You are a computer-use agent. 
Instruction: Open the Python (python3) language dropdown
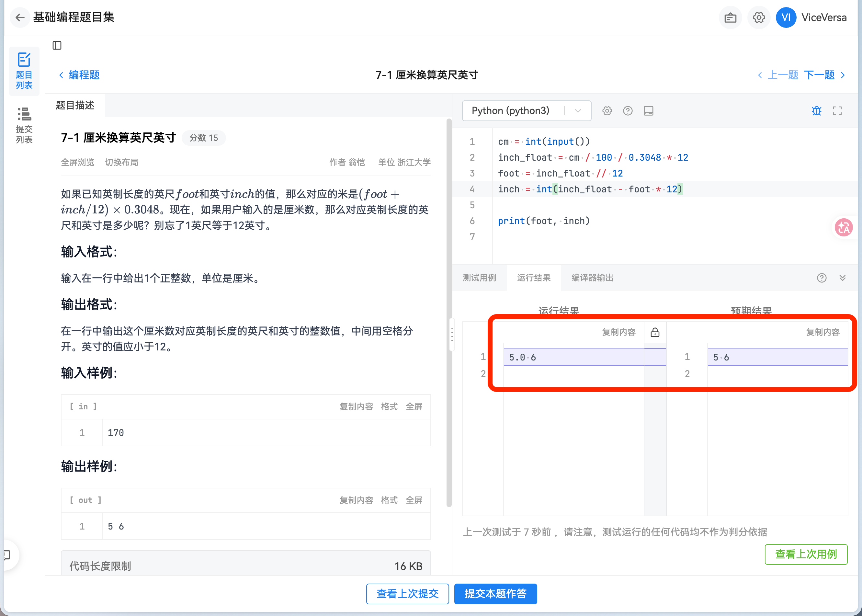pyautogui.click(x=527, y=111)
